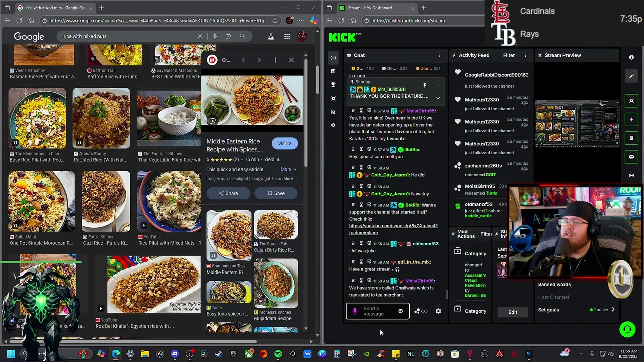Open Windows Start menu
Viewport: 644px width, 362px height.
coord(11,354)
